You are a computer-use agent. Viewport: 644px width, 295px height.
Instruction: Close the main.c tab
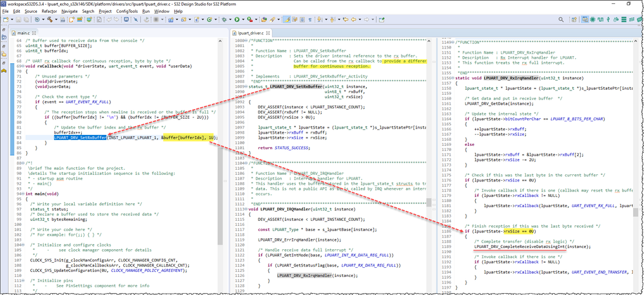coord(35,32)
